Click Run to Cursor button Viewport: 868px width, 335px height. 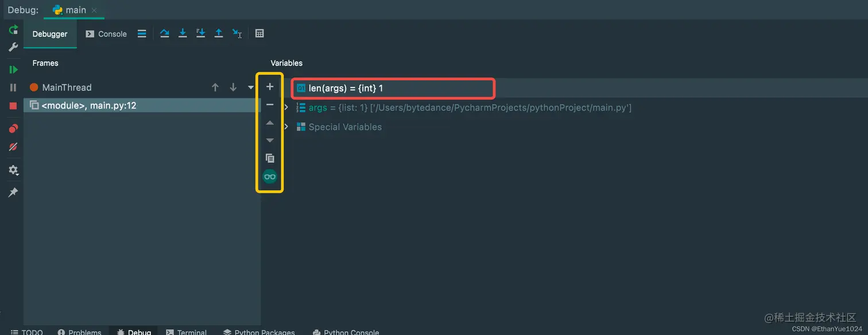[237, 33]
